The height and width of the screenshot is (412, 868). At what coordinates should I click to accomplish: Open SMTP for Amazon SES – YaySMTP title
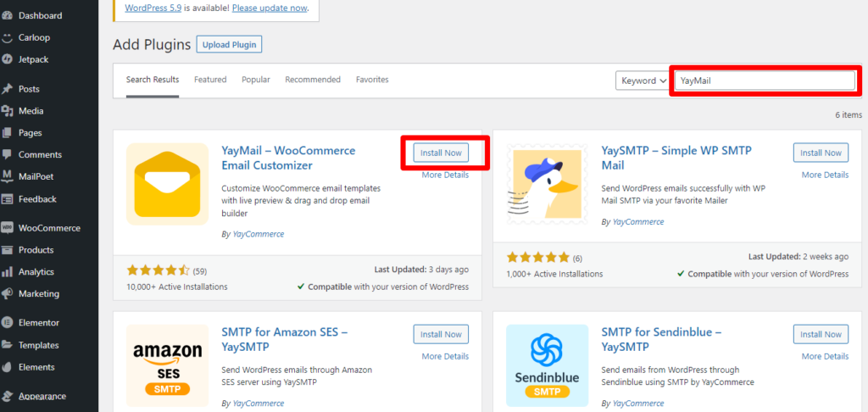coord(285,339)
